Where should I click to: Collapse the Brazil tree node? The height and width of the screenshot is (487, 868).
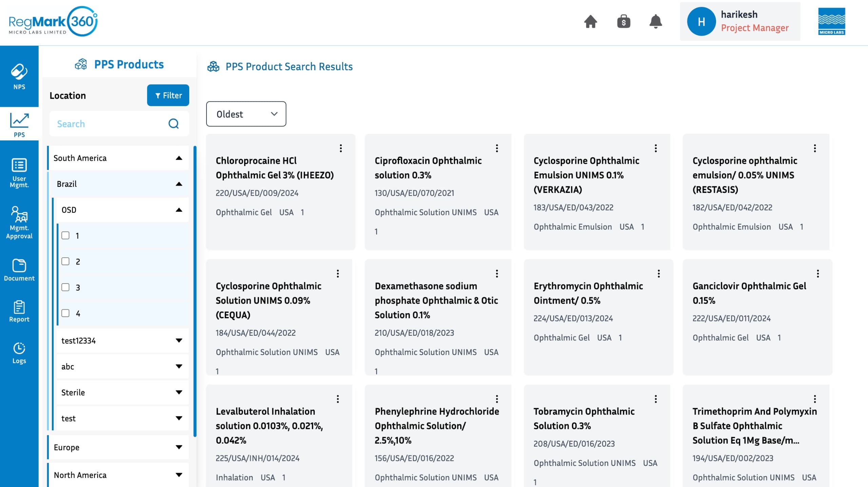179,184
